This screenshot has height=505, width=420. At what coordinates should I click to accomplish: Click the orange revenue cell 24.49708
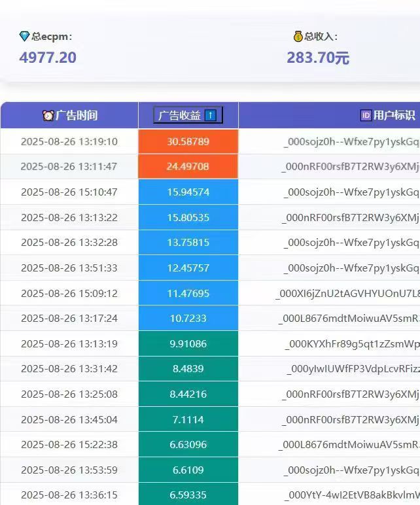pyautogui.click(x=188, y=167)
